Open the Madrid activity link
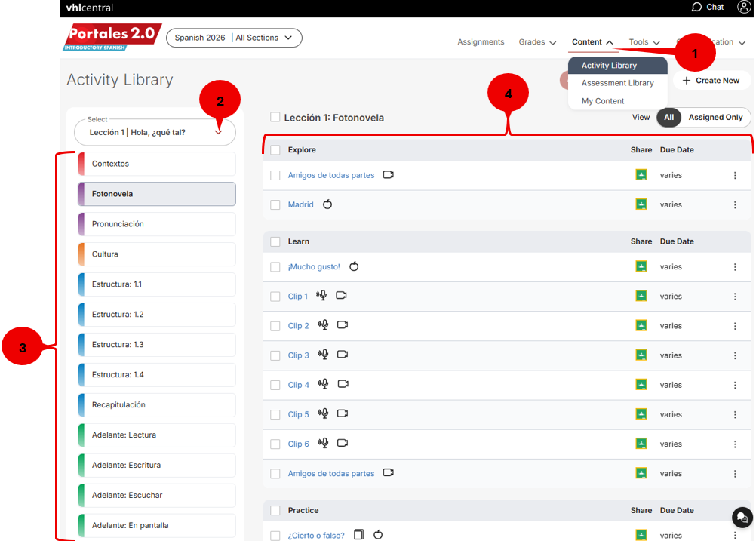This screenshot has width=756, height=541. point(300,205)
